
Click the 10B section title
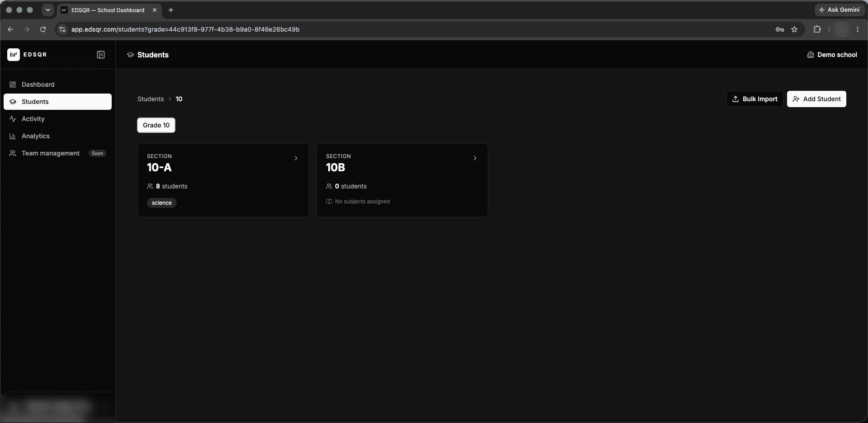(x=335, y=168)
